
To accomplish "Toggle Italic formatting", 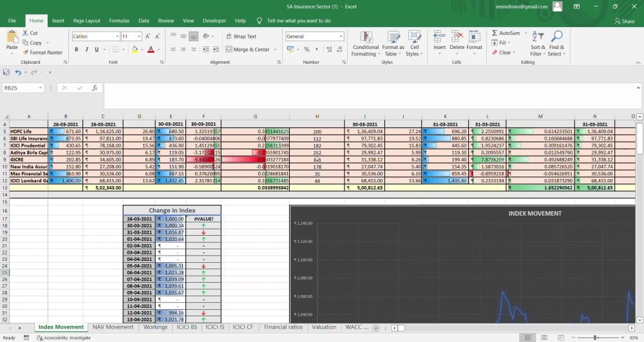I will 87,49.
